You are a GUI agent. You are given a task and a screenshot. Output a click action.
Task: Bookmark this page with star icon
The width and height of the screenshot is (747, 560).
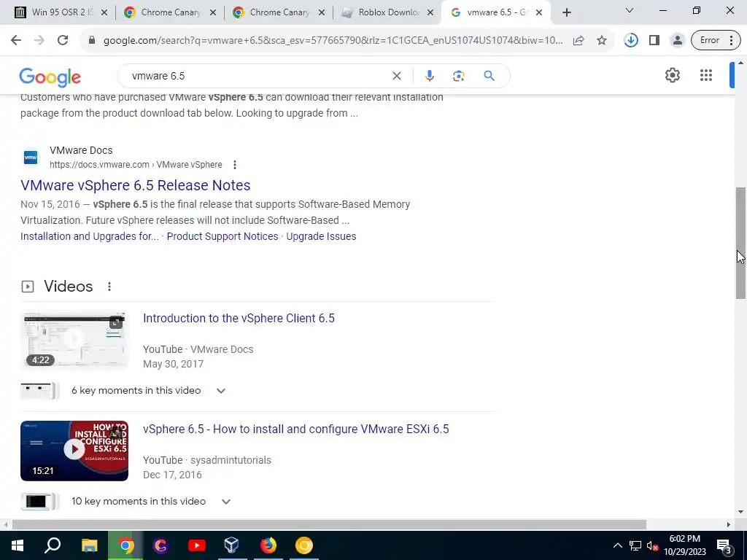coord(602,41)
